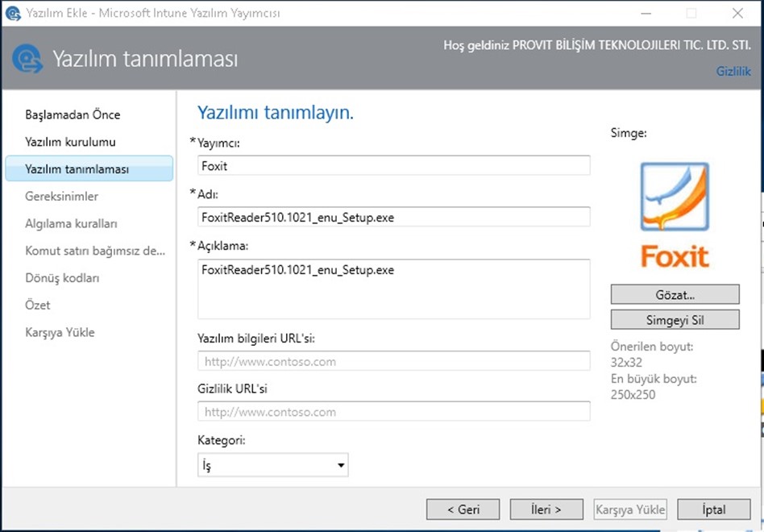Image resolution: width=764 pixels, height=532 pixels.
Task: Open the Kategori dropdown arrow
Action: (341, 465)
